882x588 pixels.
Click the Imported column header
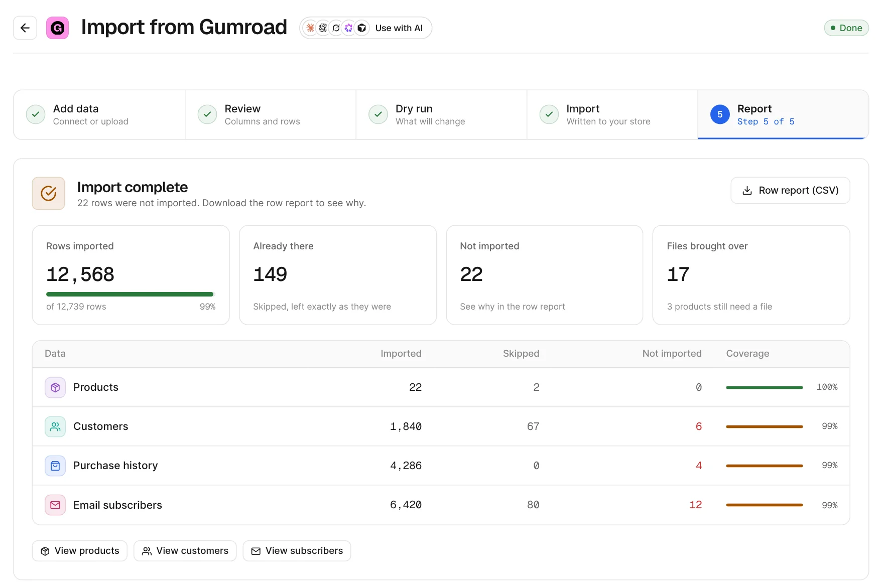coord(401,354)
